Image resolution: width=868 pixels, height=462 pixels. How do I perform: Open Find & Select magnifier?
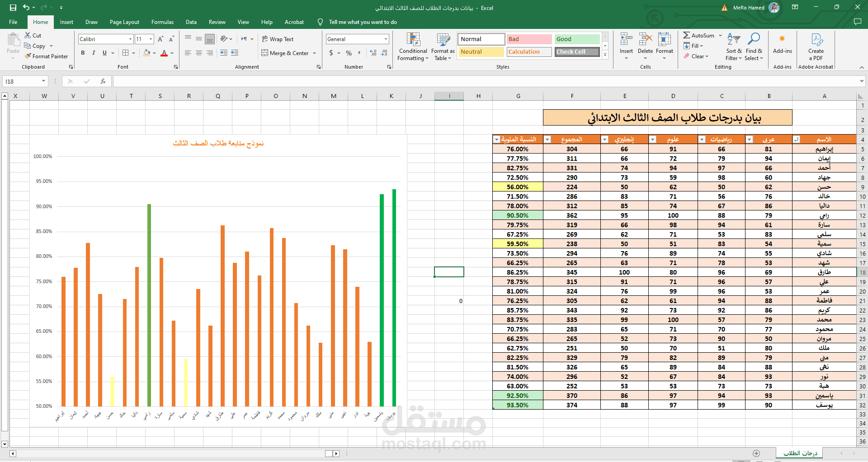click(754, 47)
